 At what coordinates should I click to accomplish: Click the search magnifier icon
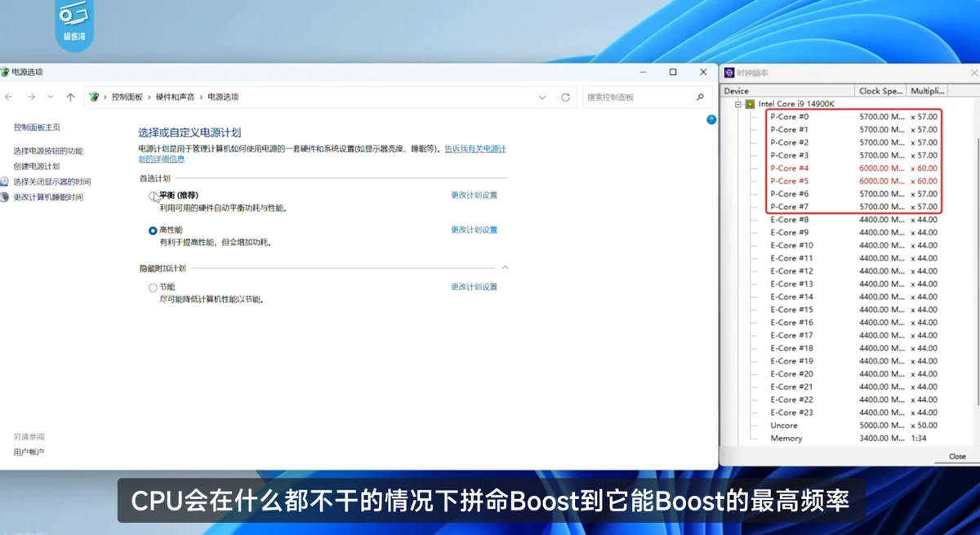click(x=700, y=97)
